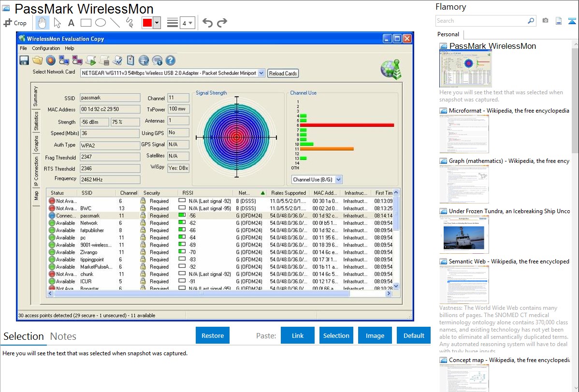The width and height of the screenshot is (579, 392).
Task: Select the fatpublisher row in the network list
Action: tap(220, 231)
